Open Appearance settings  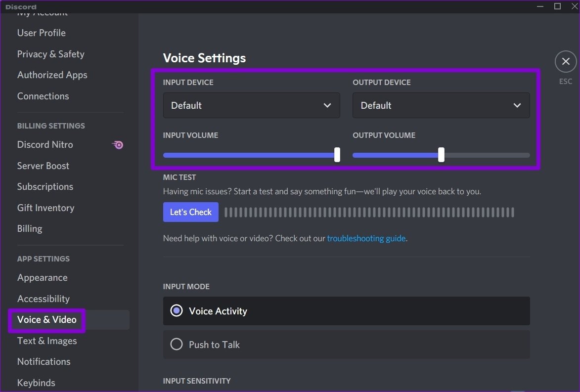[42, 278]
